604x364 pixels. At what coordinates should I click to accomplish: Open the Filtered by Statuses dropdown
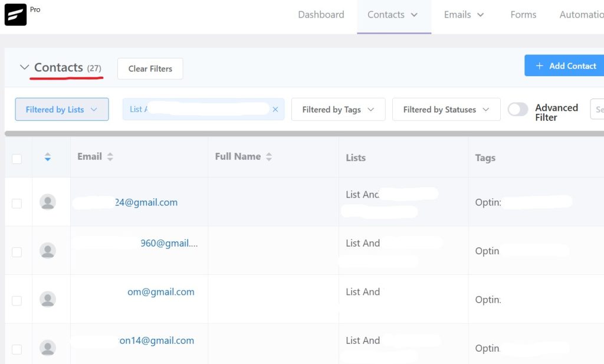pos(446,109)
